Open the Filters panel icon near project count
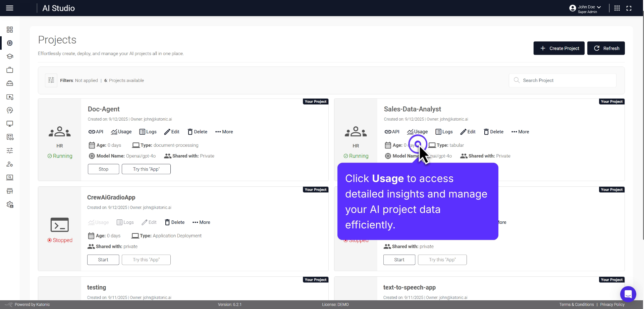This screenshot has height=309, width=644. click(x=51, y=80)
